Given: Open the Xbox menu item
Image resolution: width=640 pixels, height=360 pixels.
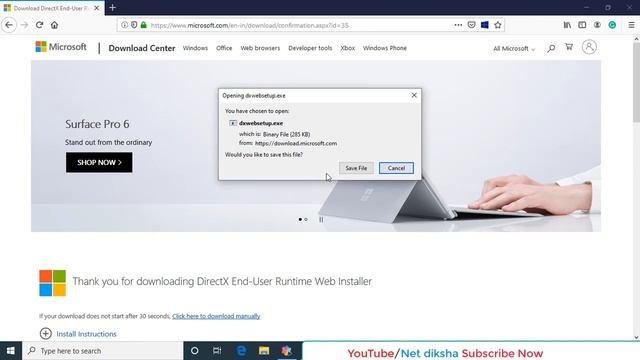Looking at the screenshot, I should pyautogui.click(x=347, y=48).
